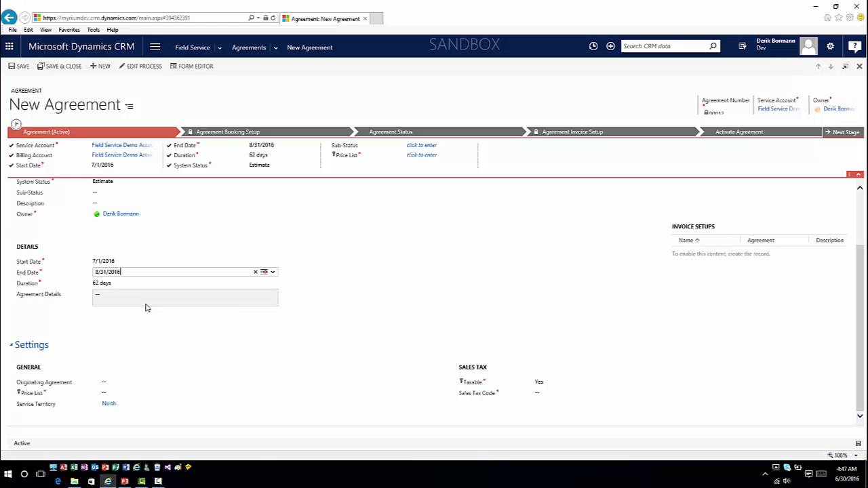Screen dimensions: 868x488
Task: Select Agreement Invoice Setup stage
Action: 614,131
